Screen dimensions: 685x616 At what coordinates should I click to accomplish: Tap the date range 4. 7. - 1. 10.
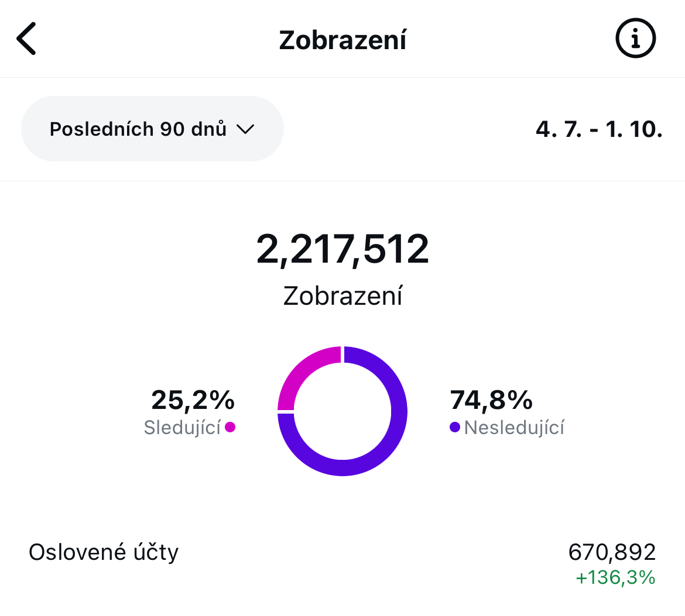[599, 129]
